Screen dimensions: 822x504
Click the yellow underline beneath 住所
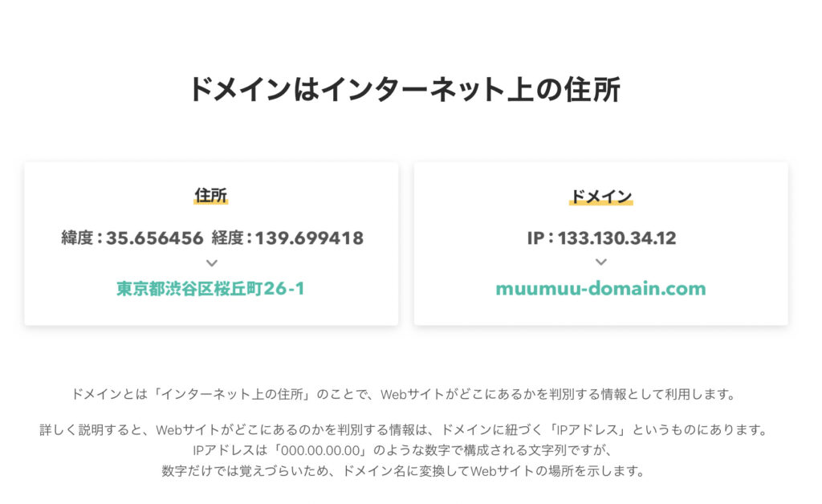(x=211, y=201)
